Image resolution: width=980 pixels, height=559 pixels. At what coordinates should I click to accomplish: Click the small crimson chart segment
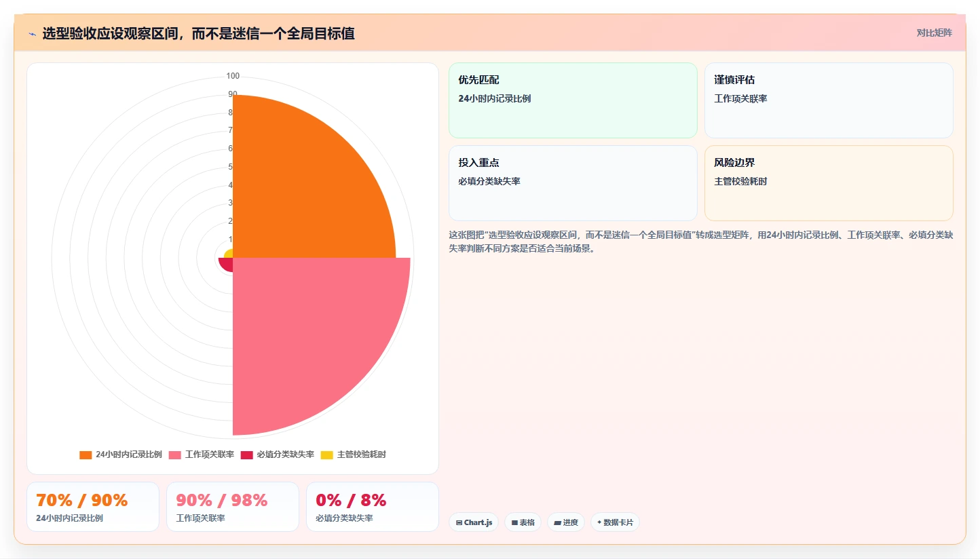(x=226, y=264)
